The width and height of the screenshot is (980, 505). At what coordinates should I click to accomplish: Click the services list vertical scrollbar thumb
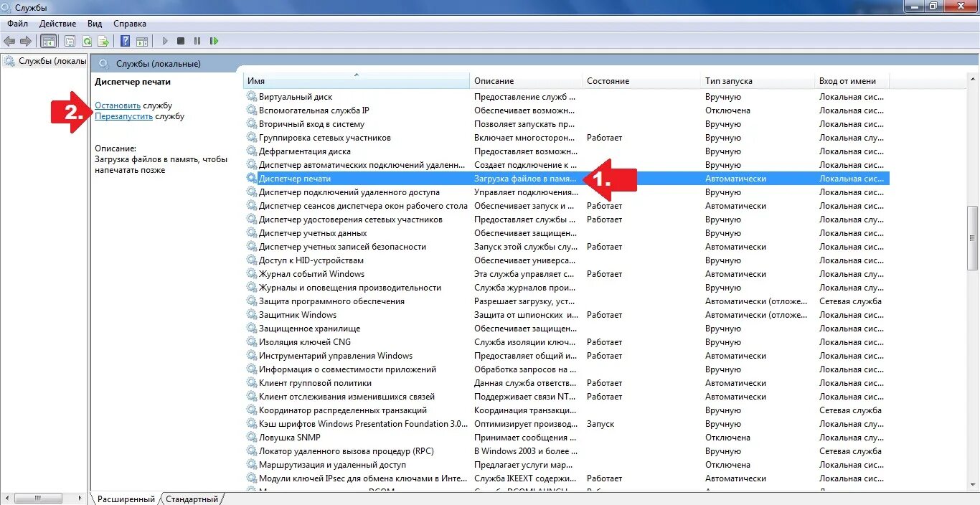(x=974, y=239)
